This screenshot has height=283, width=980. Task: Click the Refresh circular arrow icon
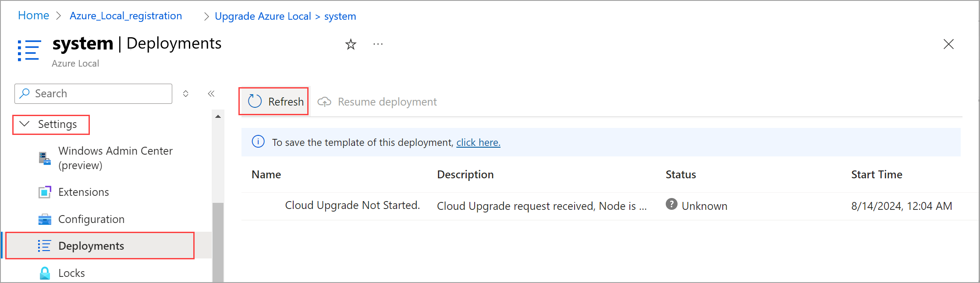[x=255, y=102]
